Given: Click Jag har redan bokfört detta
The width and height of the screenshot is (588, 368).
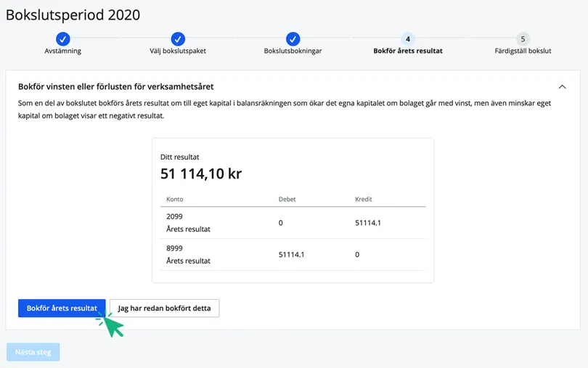Looking at the screenshot, I should (x=164, y=308).
